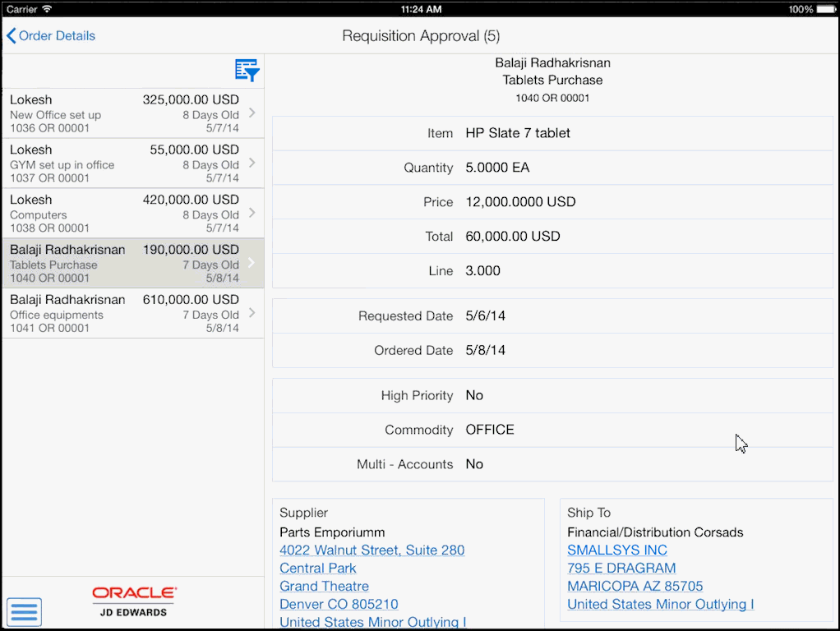Click the Quantity value 5.0000 EA
The width and height of the screenshot is (840, 631).
tap(497, 168)
